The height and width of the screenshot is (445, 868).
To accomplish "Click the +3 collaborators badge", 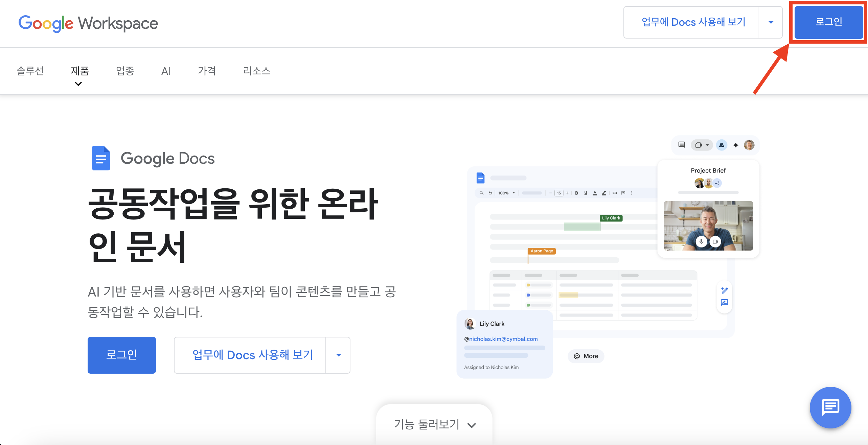I will [717, 183].
